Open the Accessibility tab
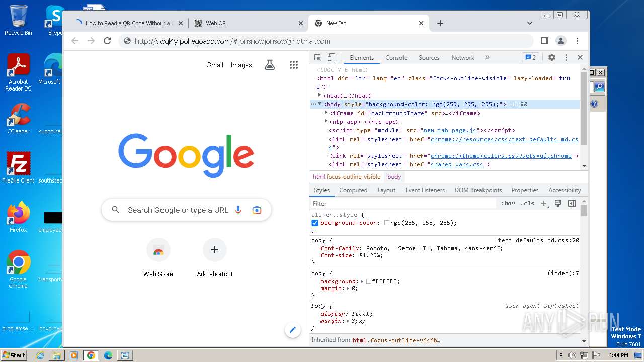 point(565,190)
